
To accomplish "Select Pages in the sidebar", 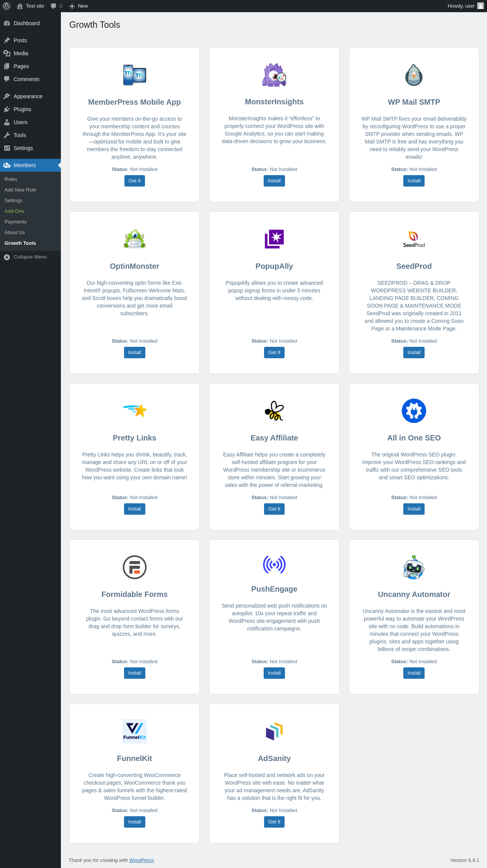I will 30,66.
